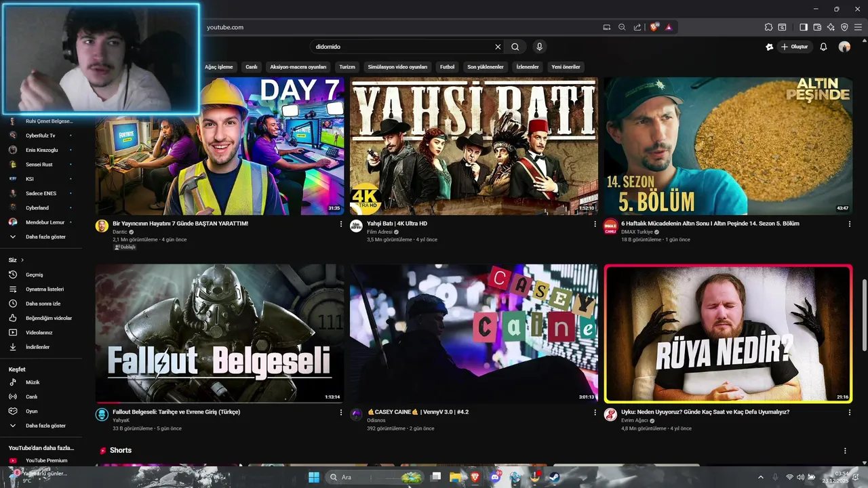
Task: Click the Brave Rewards triangle icon
Action: [x=669, y=27]
